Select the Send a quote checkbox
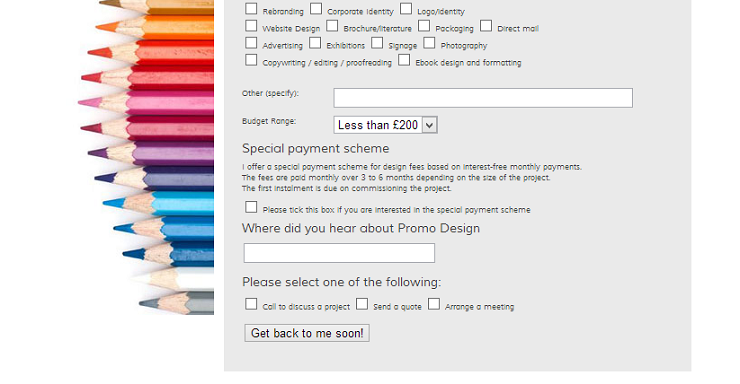Viewport: 740px width, 384px height. (362, 304)
